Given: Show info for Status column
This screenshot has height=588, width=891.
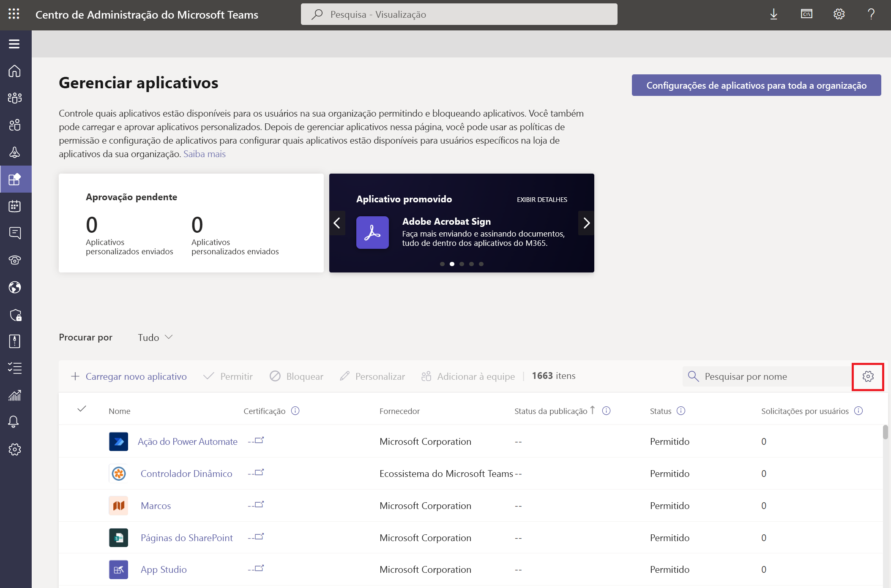Looking at the screenshot, I should [681, 411].
